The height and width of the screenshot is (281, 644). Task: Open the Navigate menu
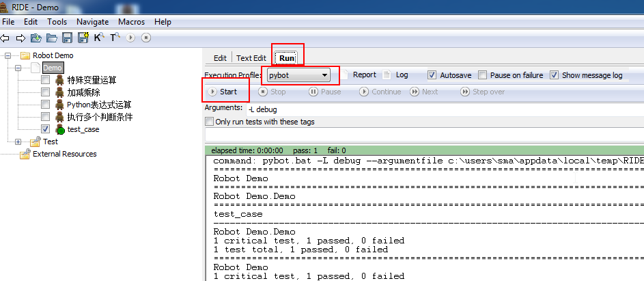coord(93,22)
